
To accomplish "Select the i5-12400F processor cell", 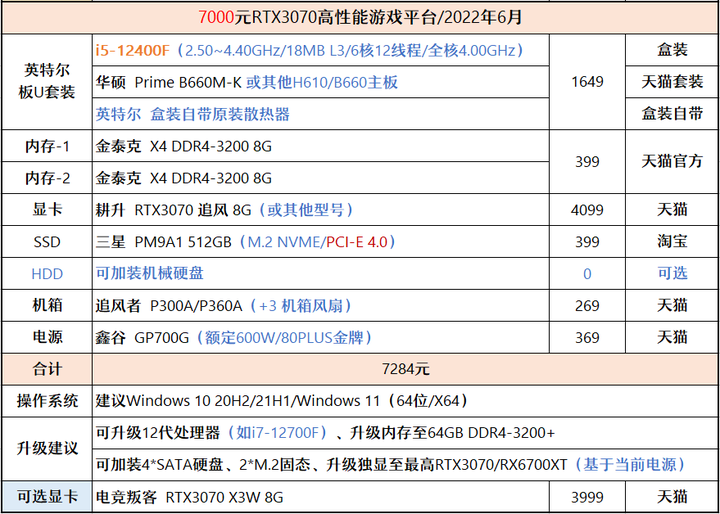I will (x=321, y=50).
